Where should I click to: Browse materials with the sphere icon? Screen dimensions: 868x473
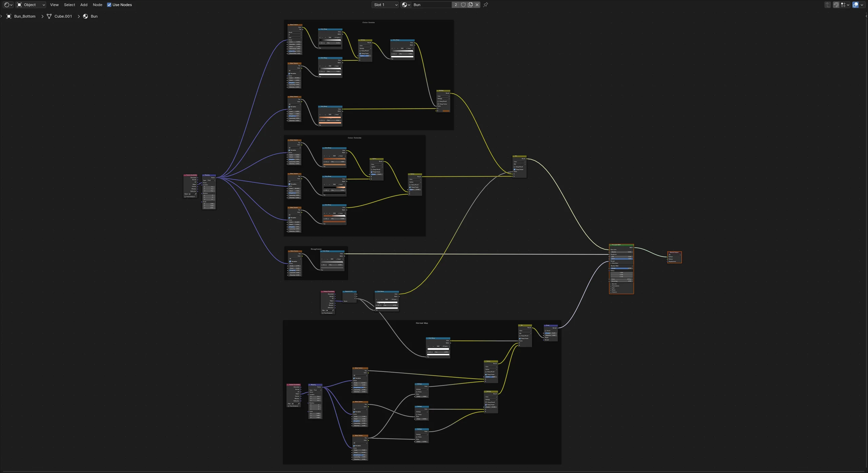click(x=406, y=5)
